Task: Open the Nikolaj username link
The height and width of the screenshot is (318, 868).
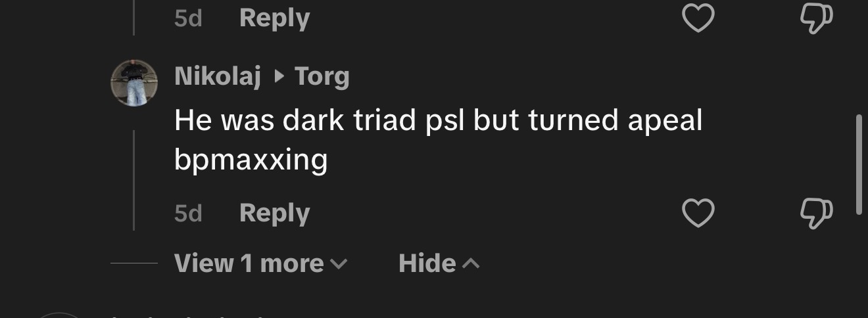Action: 218,77
